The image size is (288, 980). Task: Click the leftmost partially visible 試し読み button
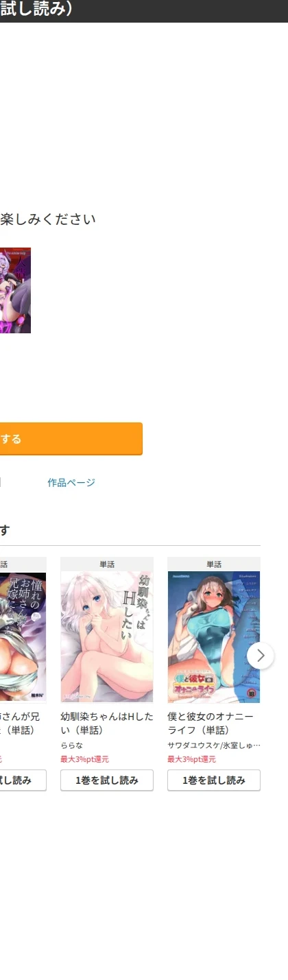pos(23,780)
